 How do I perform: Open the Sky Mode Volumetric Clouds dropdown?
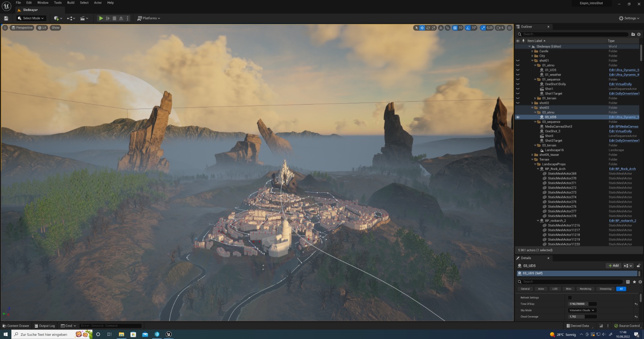pyautogui.click(x=582, y=310)
